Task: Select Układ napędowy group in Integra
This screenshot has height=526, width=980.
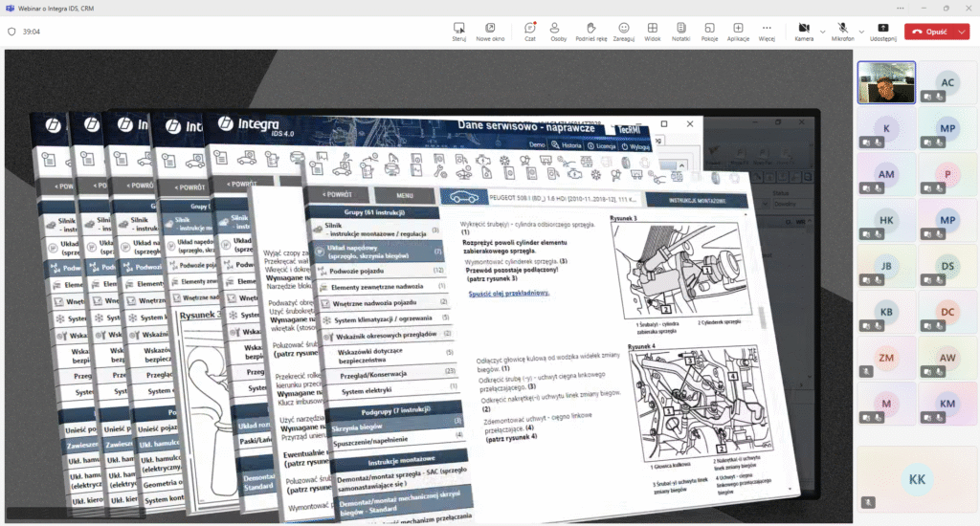Action: pos(378,252)
